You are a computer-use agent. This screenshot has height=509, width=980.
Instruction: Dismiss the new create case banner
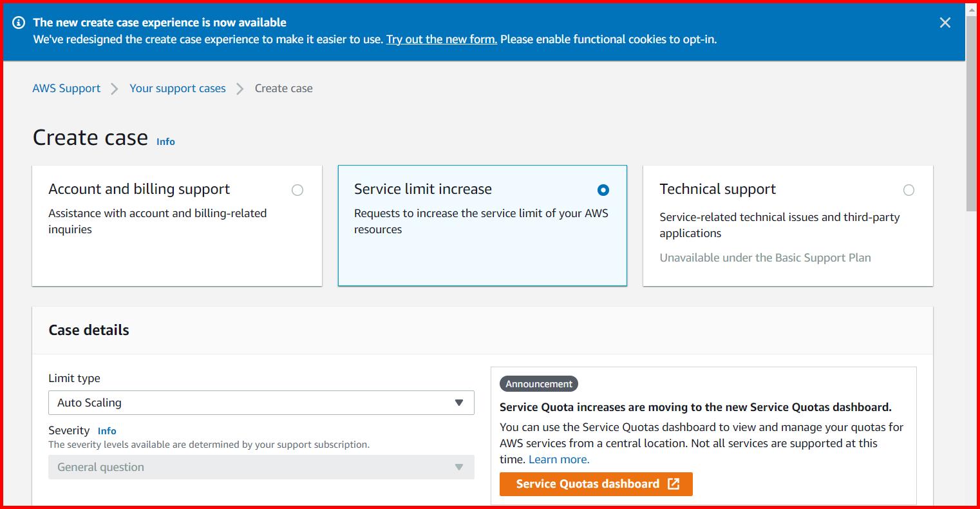pos(945,23)
